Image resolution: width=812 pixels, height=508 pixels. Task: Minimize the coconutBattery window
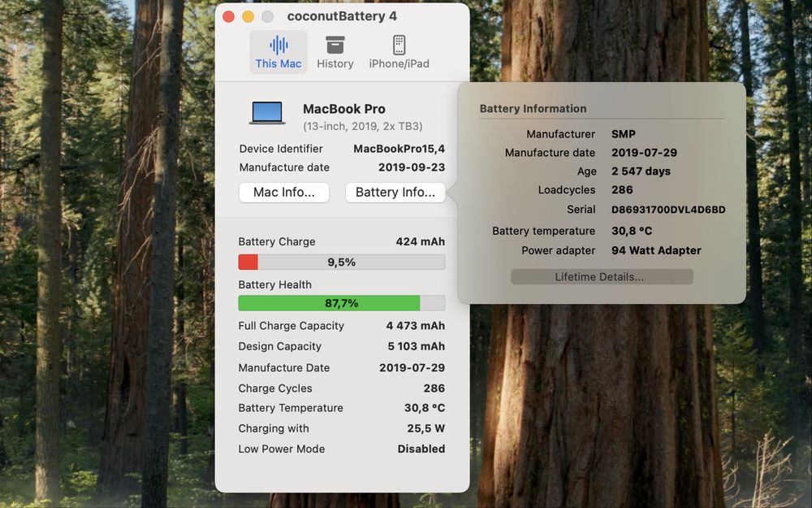pyautogui.click(x=248, y=16)
